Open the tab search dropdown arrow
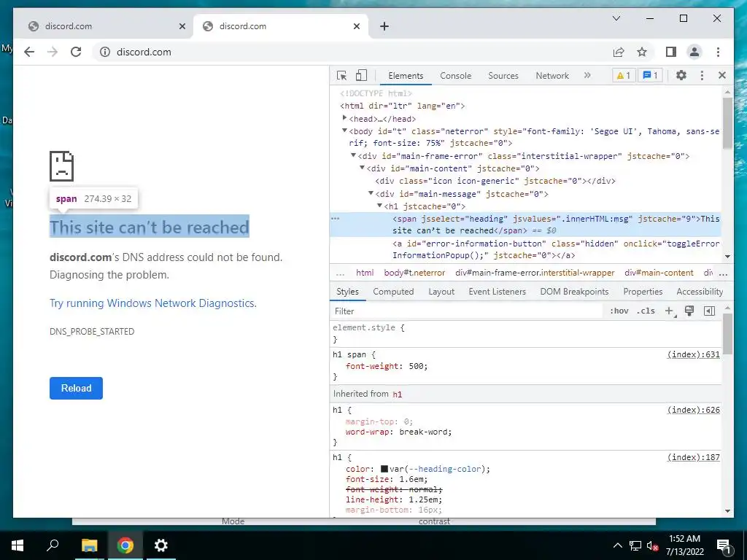Viewport: 747px width, 560px height. 616,18
